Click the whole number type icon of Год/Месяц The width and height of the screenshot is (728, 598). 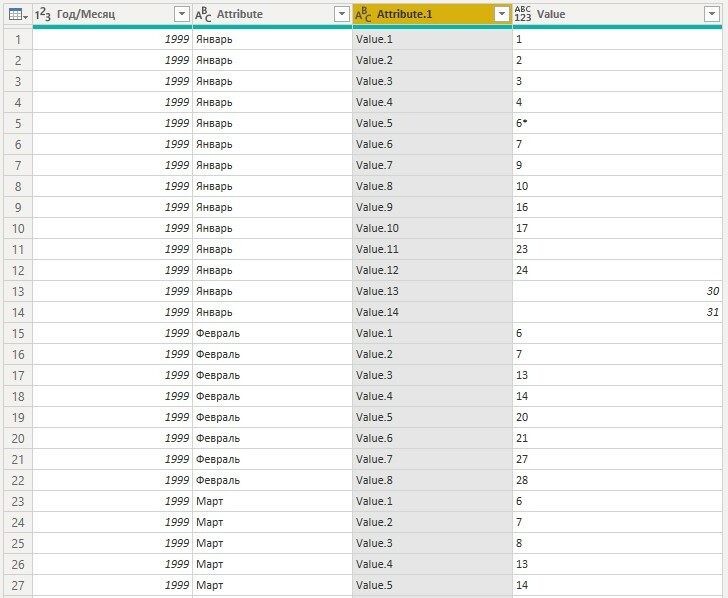43,14
